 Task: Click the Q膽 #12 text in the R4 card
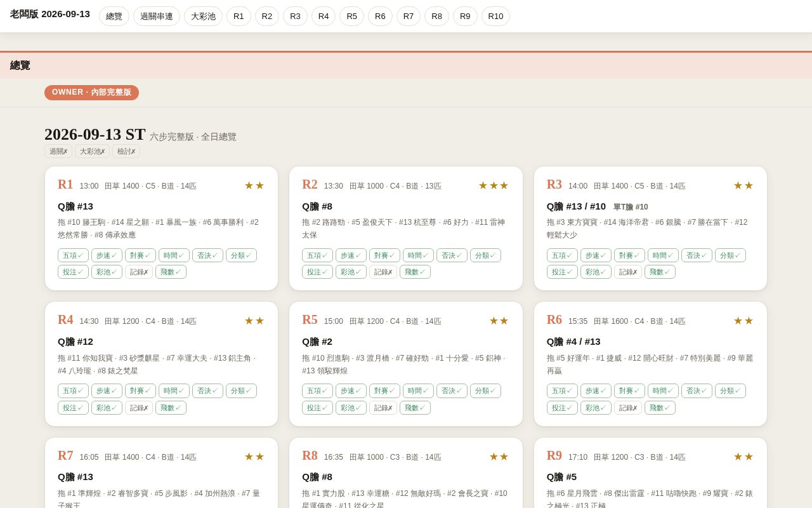[x=75, y=342]
